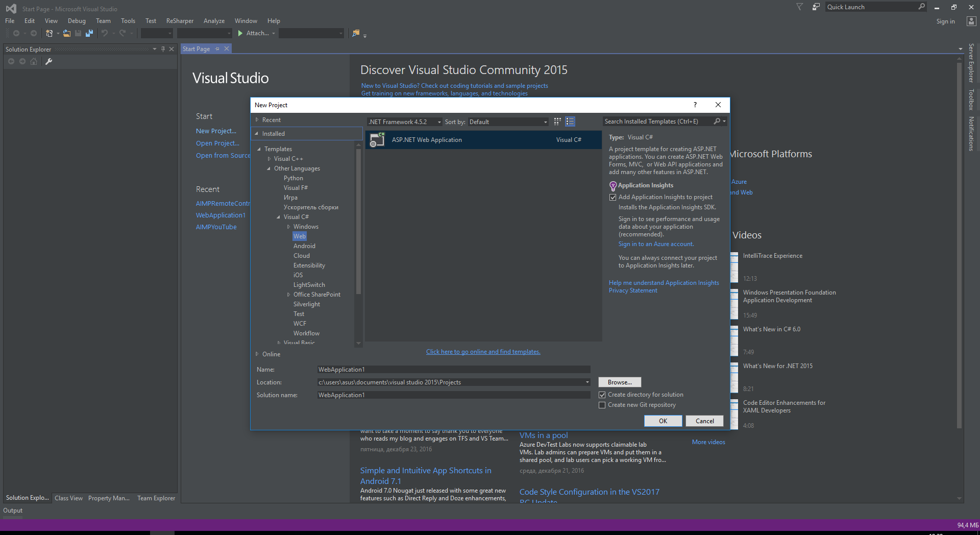Select the Python template category

point(293,178)
